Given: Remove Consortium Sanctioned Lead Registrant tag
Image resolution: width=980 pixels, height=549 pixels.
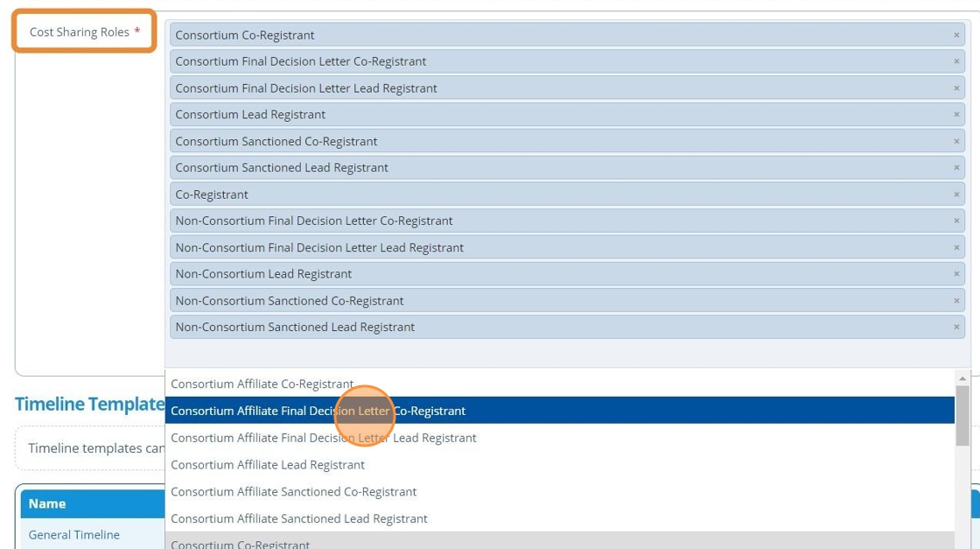Looking at the screenshot, I should click(956, 167).
